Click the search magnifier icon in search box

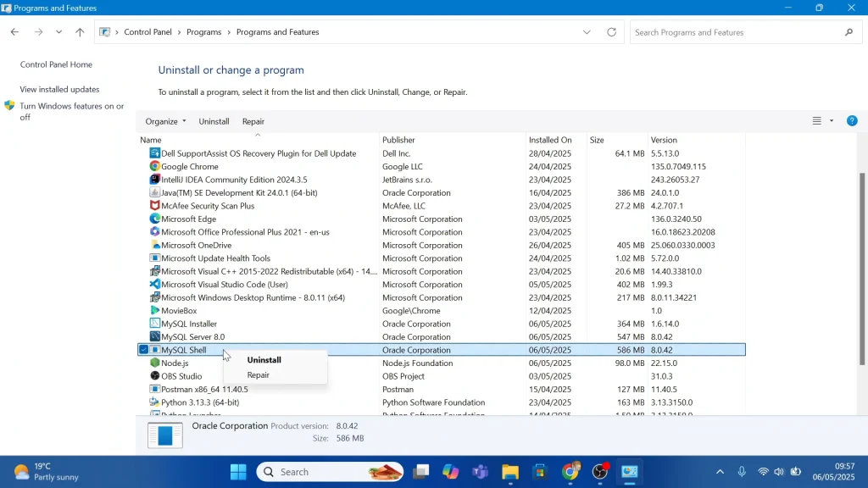(x=849, y=33)
